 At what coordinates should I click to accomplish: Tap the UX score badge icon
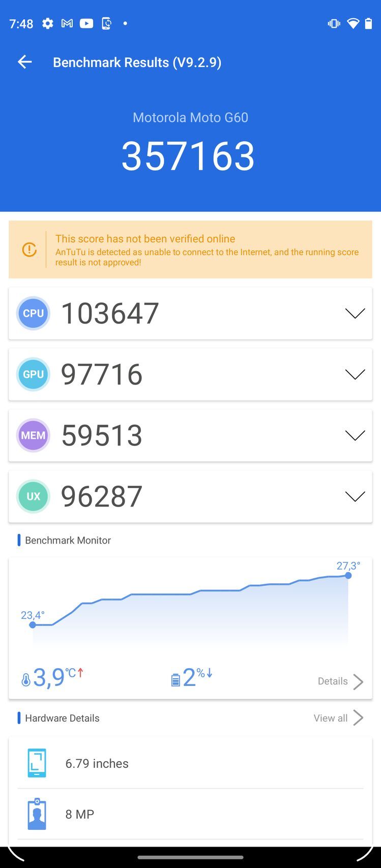tap(33, 496)
